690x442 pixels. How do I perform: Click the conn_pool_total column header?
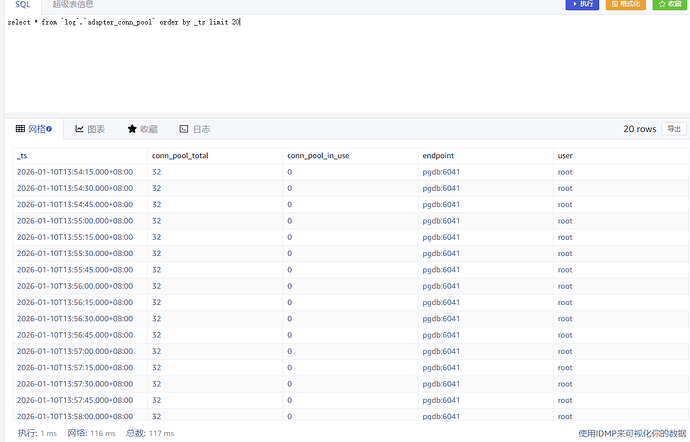(180, 156)
